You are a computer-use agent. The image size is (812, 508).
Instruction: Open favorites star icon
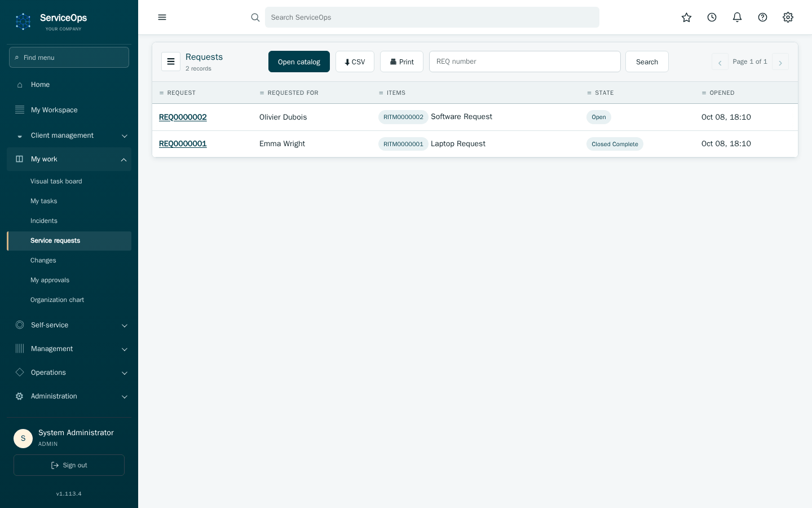point(686,17)
